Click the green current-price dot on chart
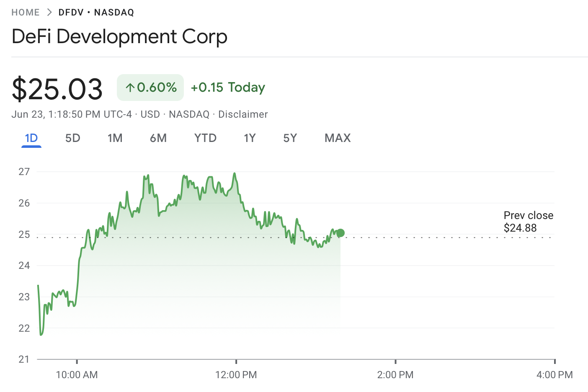Viewport: 588px width, 392px height. click(340, 233)
